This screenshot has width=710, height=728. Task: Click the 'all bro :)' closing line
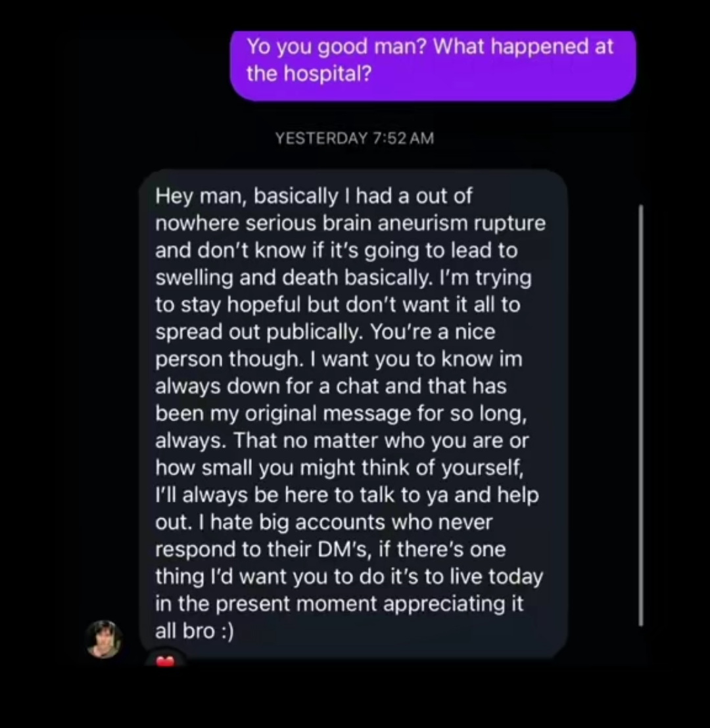pyautogui.click(x=194, y=631)
